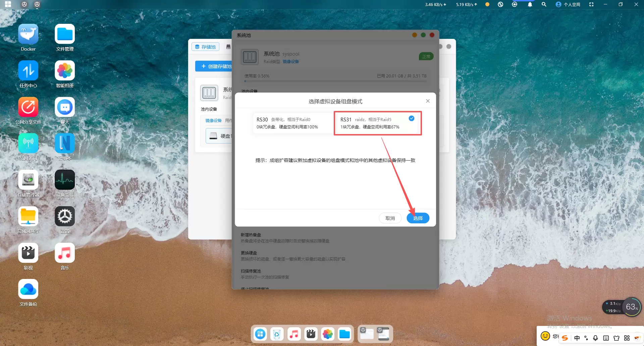
Task: Open the 个人空间 user menu
Action: pos(568,4)
